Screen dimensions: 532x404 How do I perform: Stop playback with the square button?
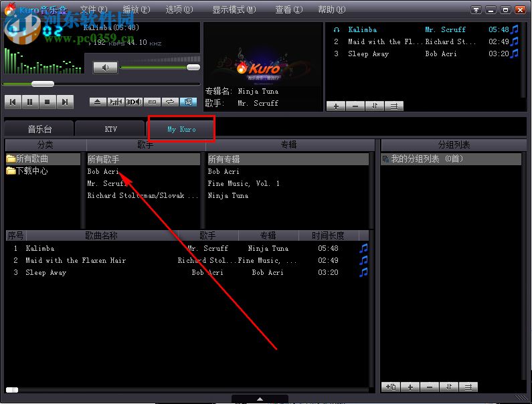[x=48, y=102]
